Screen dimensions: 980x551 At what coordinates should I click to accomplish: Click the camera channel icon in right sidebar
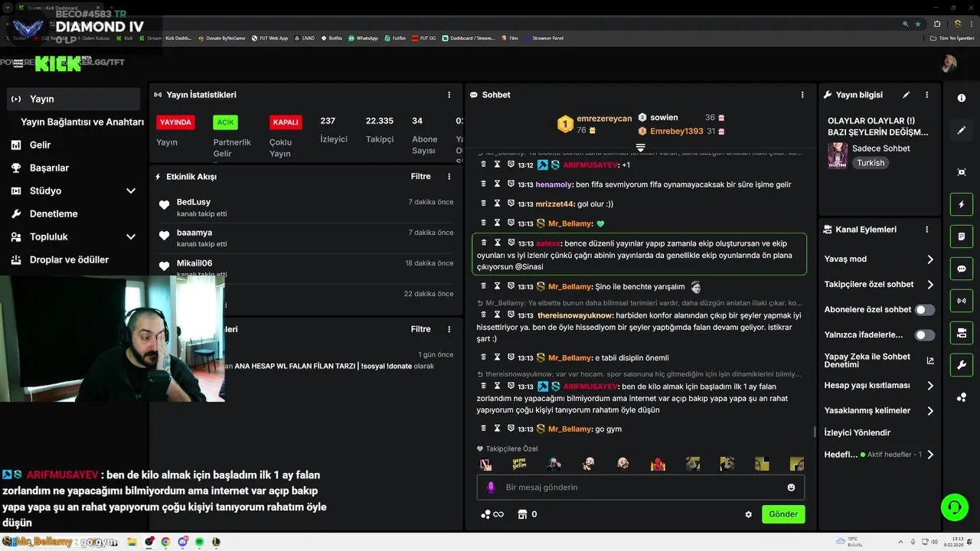pyautogui.click(x=962, y=333)
